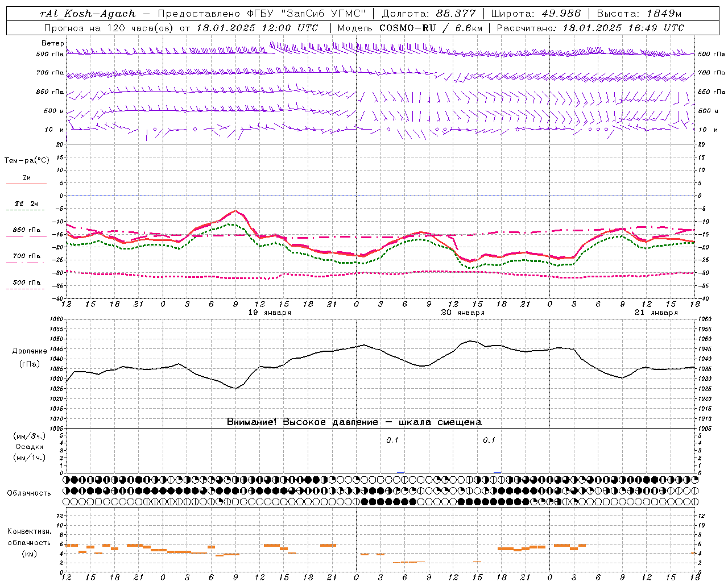Click the warning Внимание! Высокое давление
728x582 pixels.
click(302, 422)
